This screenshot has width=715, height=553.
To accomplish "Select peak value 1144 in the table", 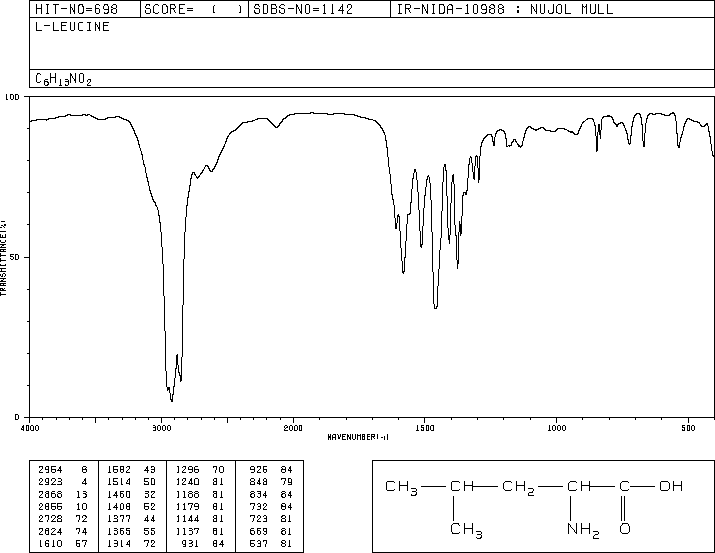I will pos(187,518).
